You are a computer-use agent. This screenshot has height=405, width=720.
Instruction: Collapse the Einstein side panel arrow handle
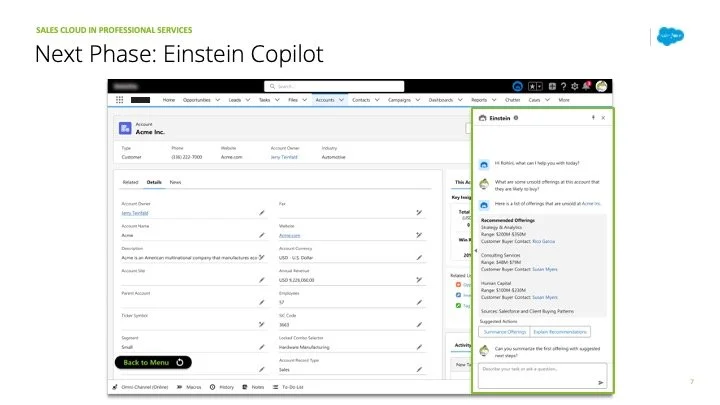(476, 250)
